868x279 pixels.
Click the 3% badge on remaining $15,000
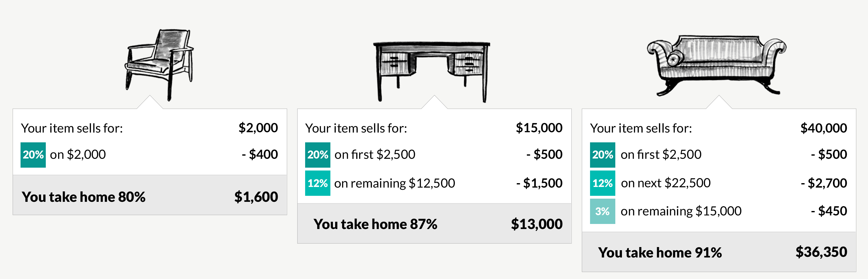point(602,211)
